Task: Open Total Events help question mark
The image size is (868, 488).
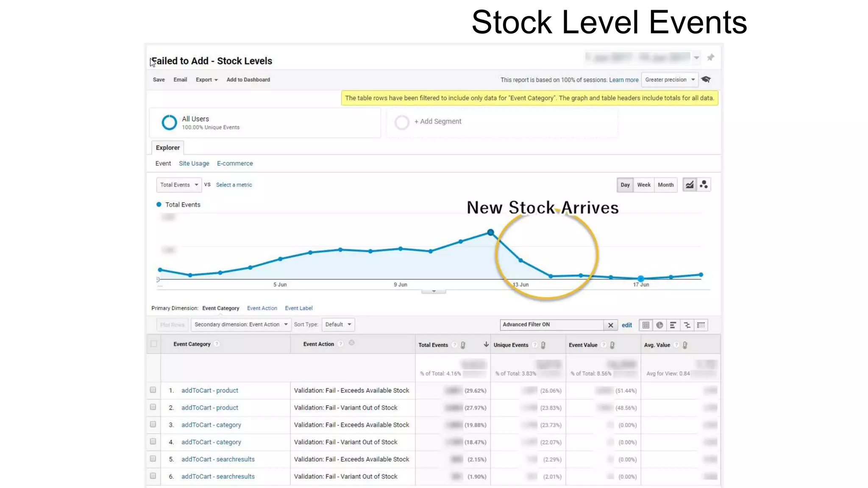Action: click(x=454, y=345)
